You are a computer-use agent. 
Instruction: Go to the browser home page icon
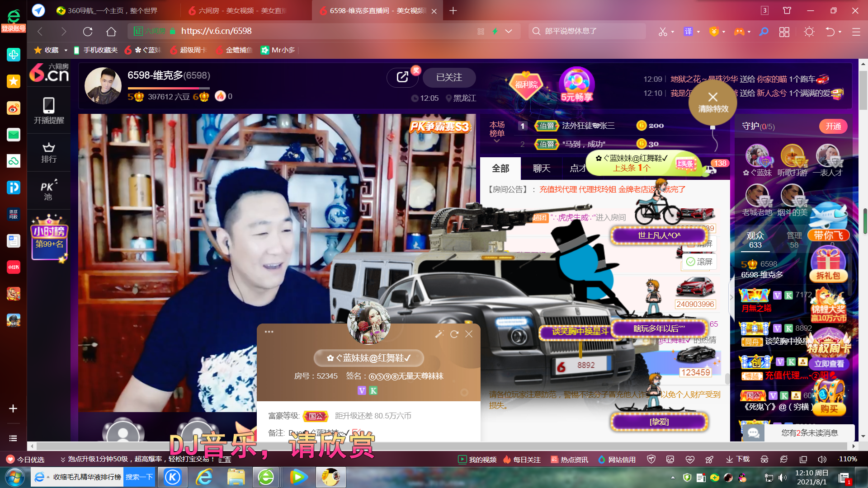click(x=111, y=31)
